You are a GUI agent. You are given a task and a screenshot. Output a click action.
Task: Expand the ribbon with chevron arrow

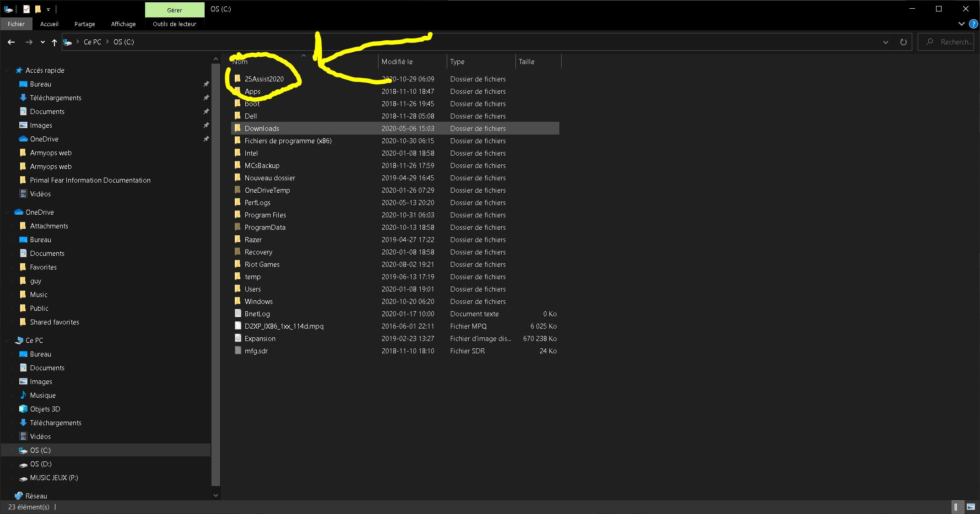pos(961,24)
